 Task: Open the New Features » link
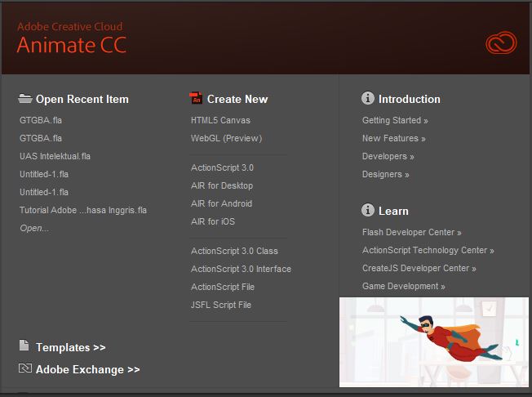coord(393,138)
